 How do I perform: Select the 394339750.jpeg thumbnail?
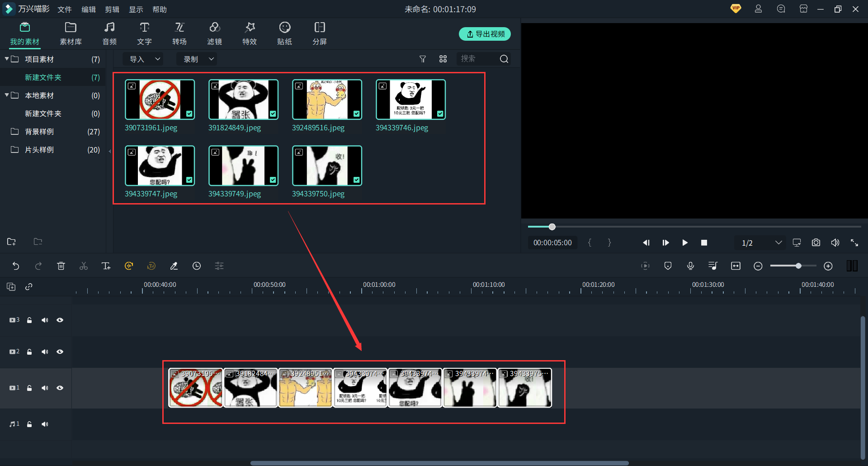click(x=327, y=166)
